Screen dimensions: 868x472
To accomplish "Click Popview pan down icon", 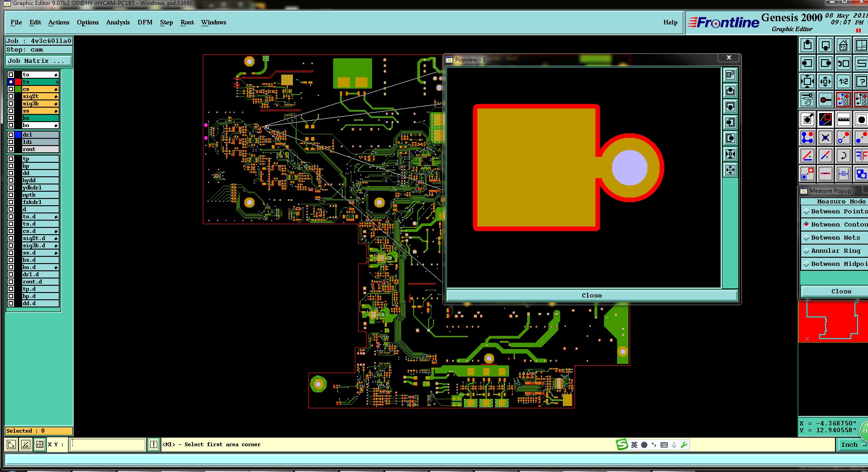I will (730, 107).
